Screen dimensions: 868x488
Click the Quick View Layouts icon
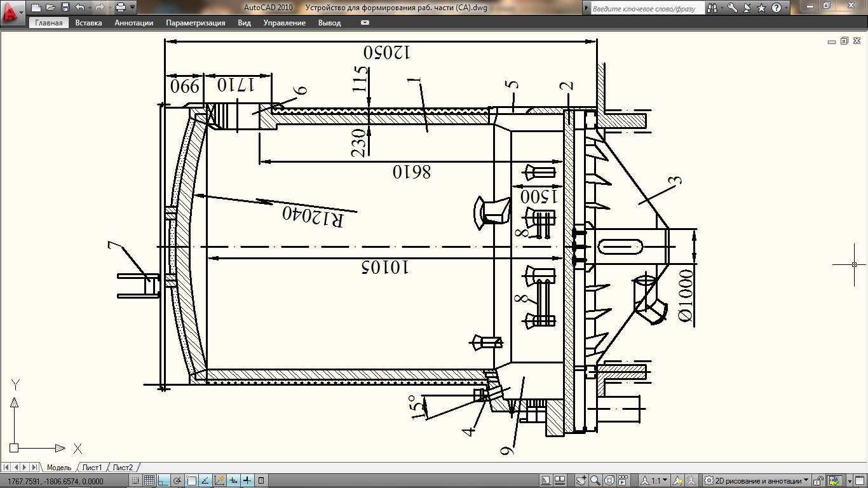coord(546,480)
